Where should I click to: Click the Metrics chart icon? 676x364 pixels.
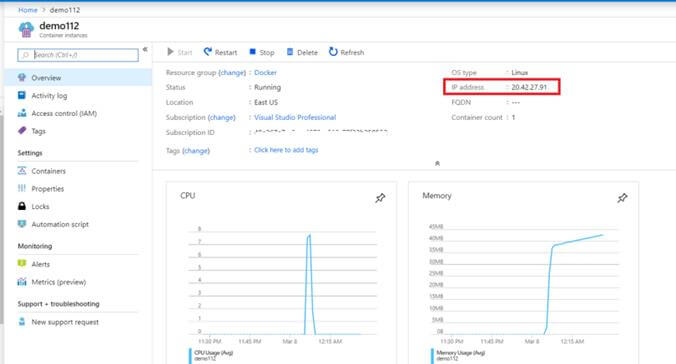[x=22, y=282]
